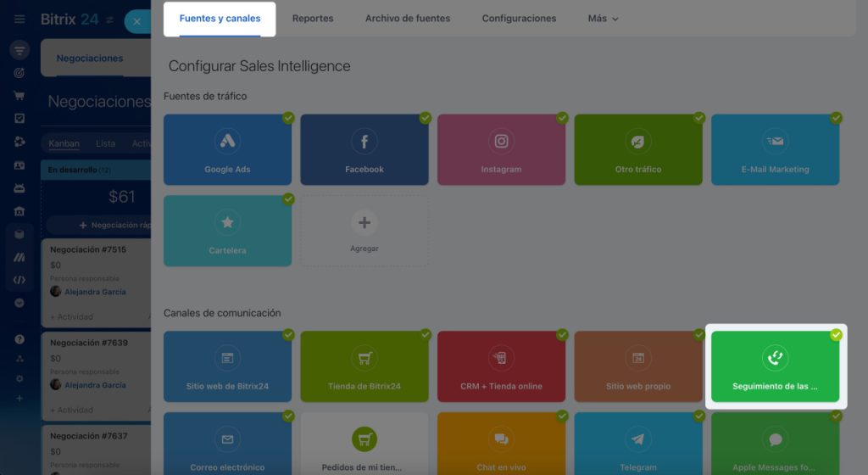Open the Archivo de fuentes tab
868x475 pixels.
[408, 19]
